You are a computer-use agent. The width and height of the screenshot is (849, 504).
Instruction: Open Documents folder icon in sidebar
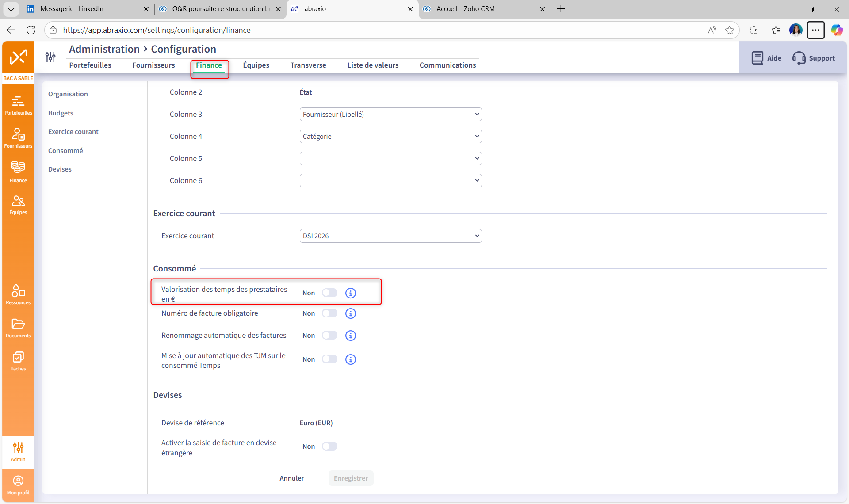pos(18,328)
